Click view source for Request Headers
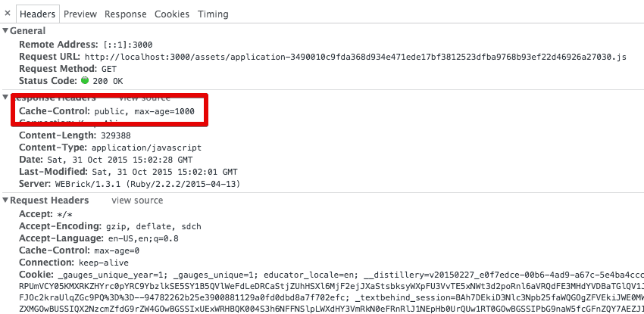The height and width of the screenshot is (314, 644). click(x=137, y=201)
